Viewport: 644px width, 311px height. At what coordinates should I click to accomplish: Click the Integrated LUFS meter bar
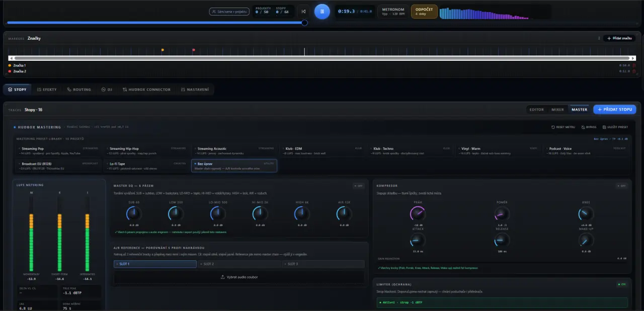[88, 234]
